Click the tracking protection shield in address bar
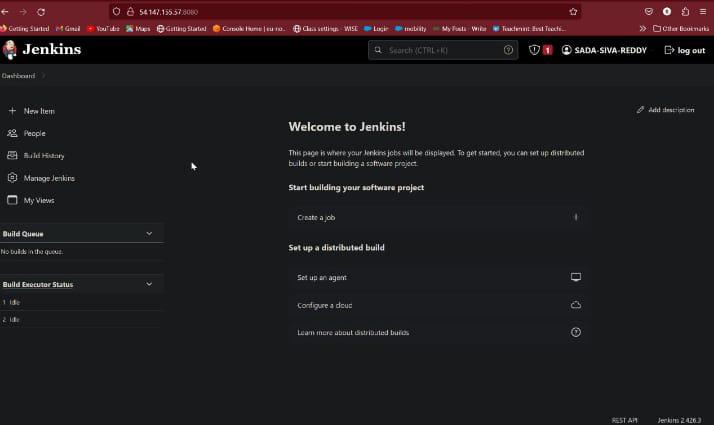 pyautogui.click(x=117, y=12)
